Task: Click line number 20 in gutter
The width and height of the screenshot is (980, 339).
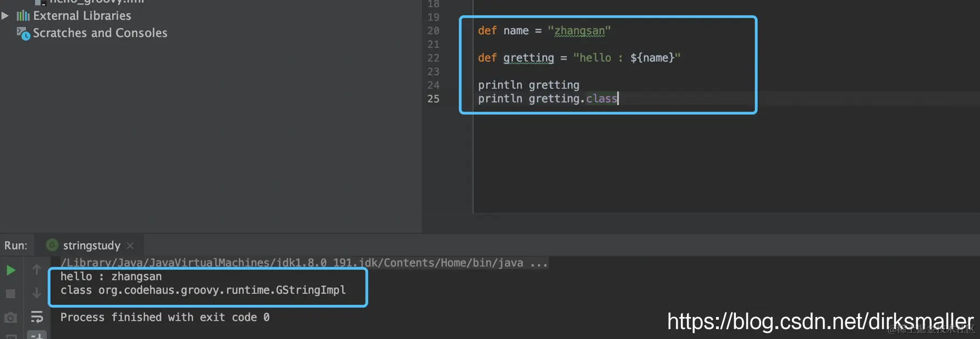Action: [x=433, y=31]
